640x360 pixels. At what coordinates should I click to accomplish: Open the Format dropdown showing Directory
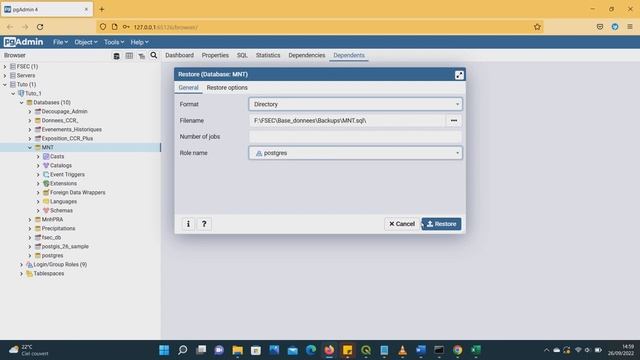click(355, 104)
